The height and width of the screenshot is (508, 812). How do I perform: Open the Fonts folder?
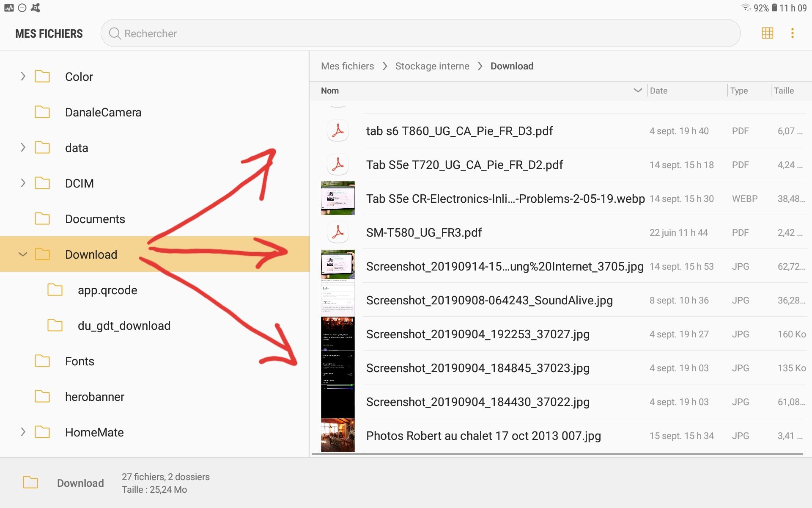tap(42, 361)
